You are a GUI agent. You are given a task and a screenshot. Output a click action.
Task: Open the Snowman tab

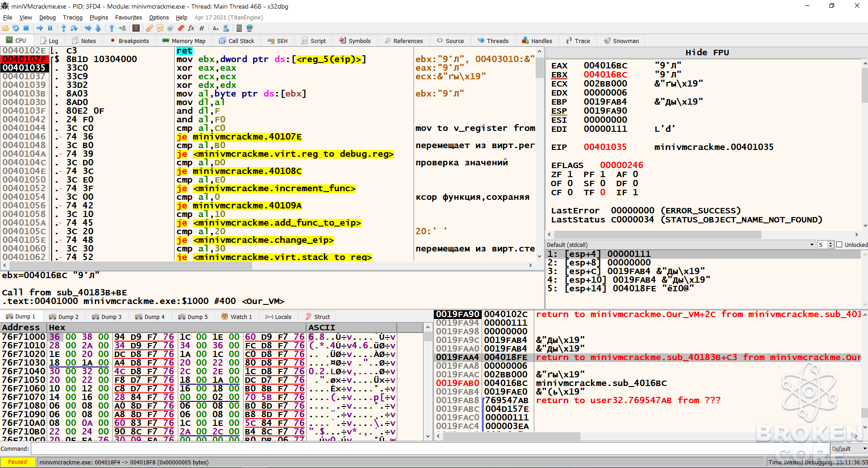click(621, 41)
